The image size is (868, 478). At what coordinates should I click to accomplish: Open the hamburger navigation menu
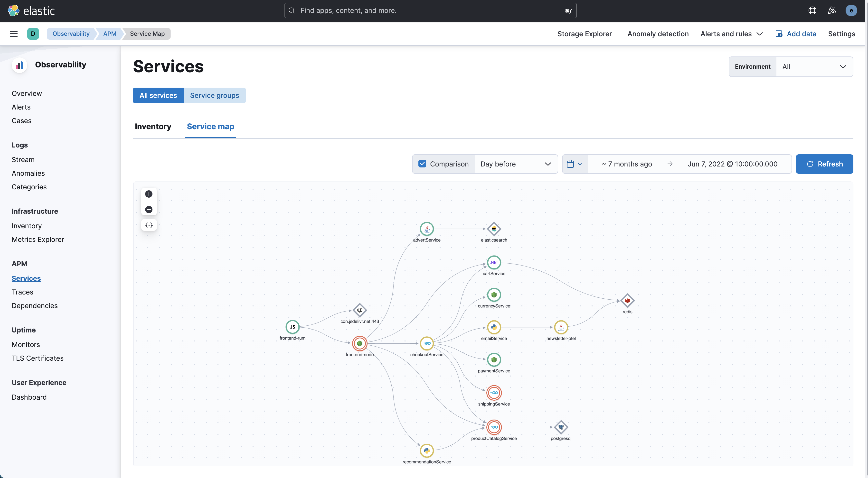pos(13,34)
